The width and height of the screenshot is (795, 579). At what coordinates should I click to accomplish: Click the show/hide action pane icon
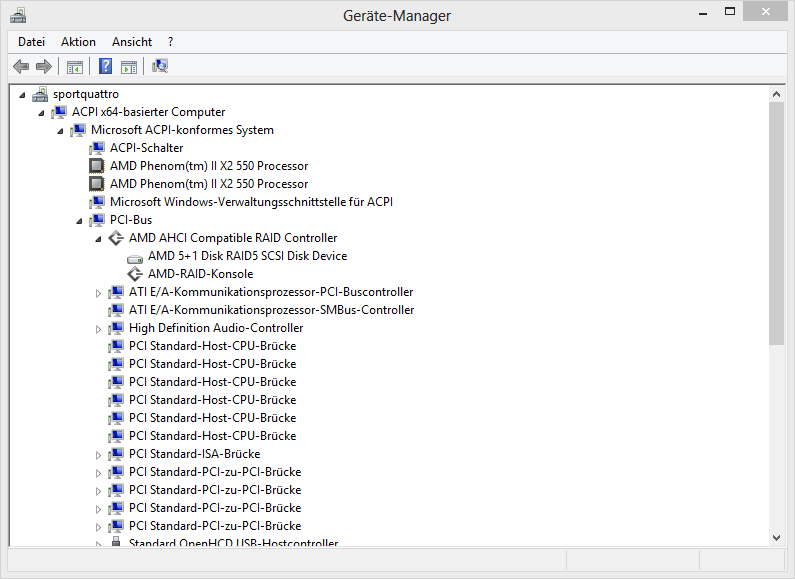[129, 66]
